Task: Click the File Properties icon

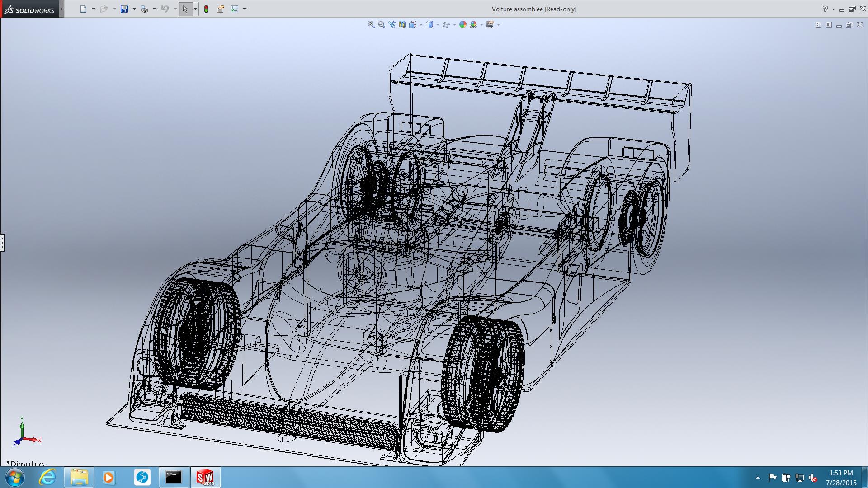Action: click(221, 9)
